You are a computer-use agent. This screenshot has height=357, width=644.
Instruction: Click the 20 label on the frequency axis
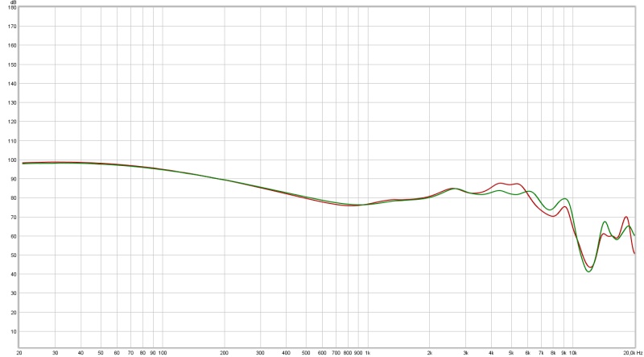19,353
